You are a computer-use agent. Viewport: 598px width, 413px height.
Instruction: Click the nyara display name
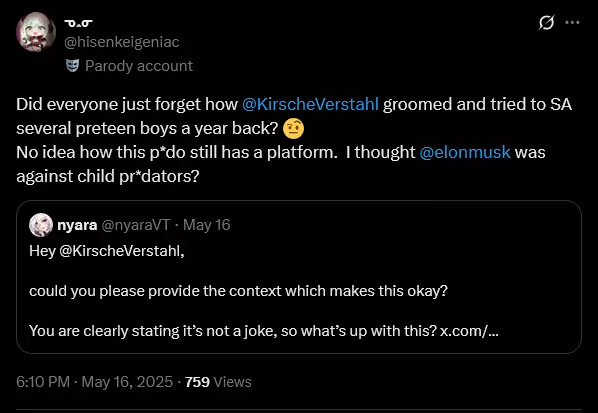click(x=77, y=225)
